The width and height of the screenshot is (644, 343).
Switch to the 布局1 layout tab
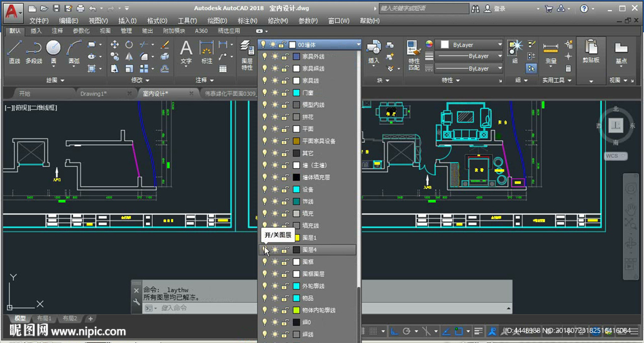(x=44, y=318)
